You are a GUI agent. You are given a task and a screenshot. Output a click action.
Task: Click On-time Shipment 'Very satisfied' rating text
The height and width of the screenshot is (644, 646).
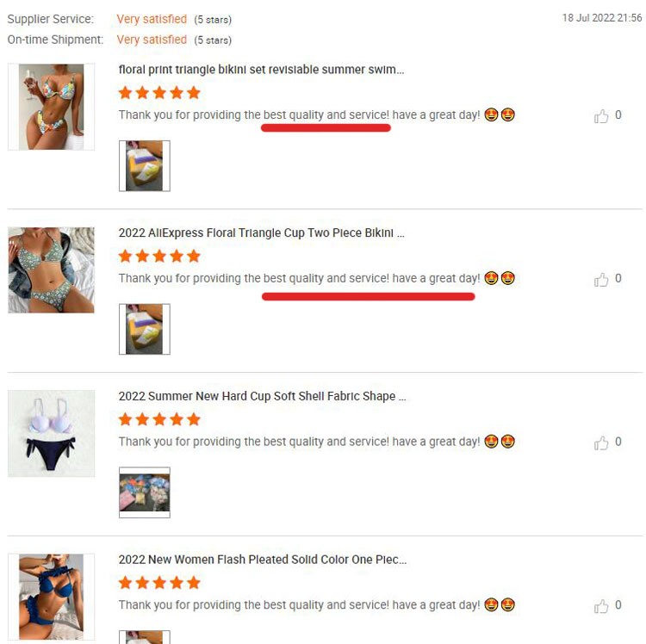coord(152,40)
